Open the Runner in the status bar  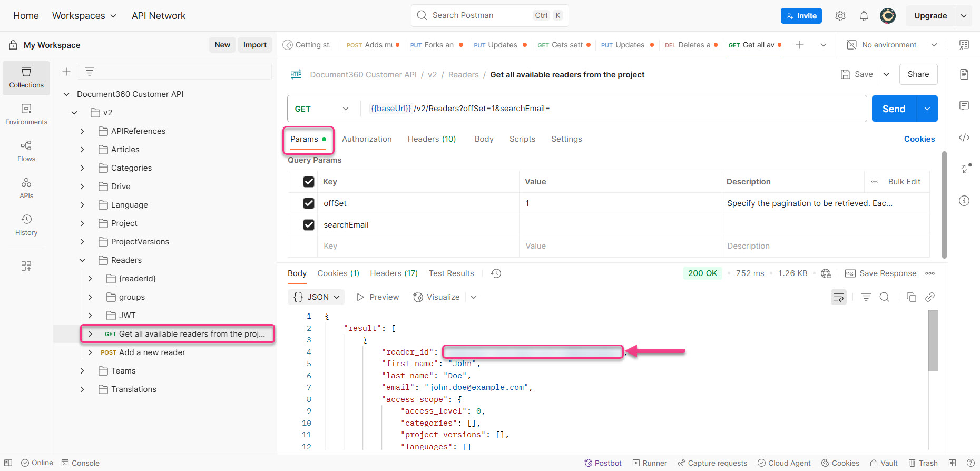650,463
